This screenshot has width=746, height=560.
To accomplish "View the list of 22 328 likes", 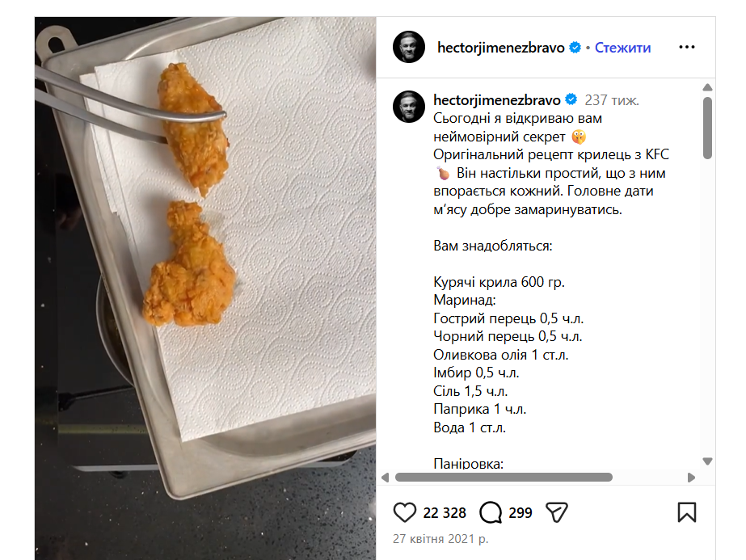I will 445,513.
